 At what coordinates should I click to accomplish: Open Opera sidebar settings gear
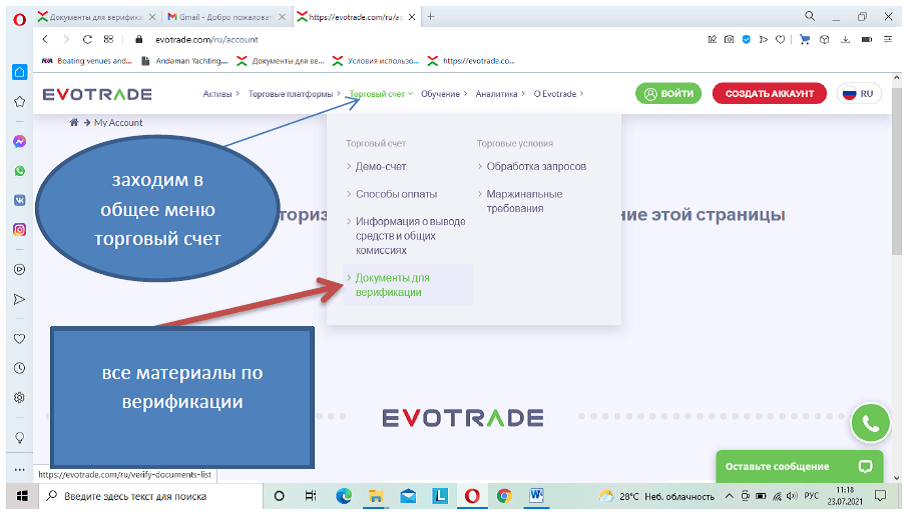(x=19, y=397)
